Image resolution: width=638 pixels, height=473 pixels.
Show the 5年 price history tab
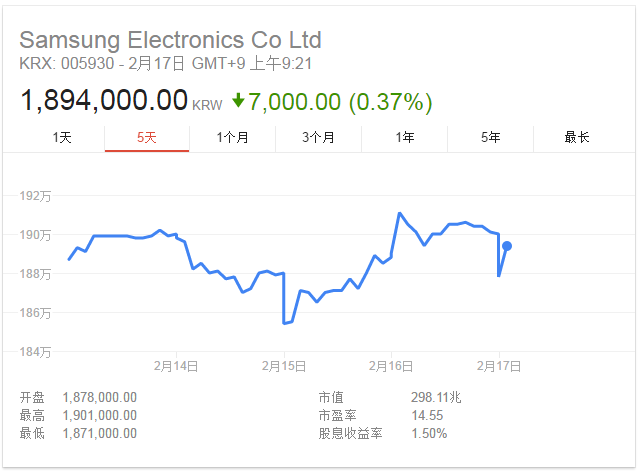[490, 138]
